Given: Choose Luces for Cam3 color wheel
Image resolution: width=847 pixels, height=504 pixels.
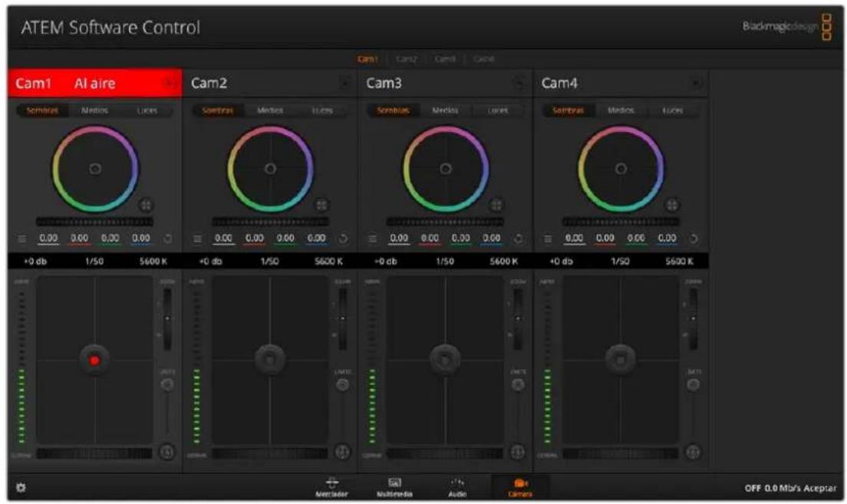Looking at the screenshot, I should [x=497, y=110].
